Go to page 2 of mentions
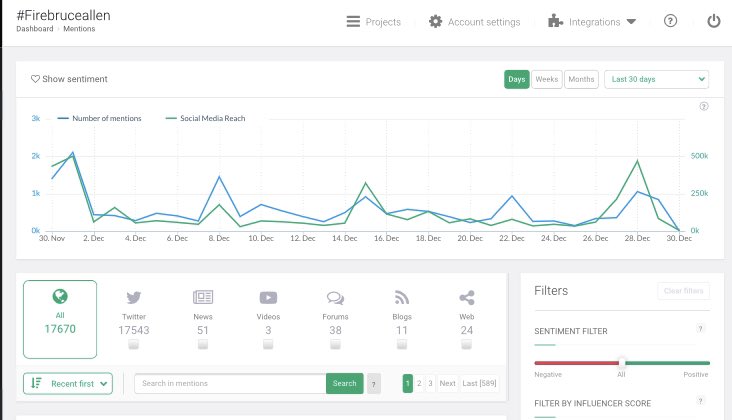 (419, 384)
